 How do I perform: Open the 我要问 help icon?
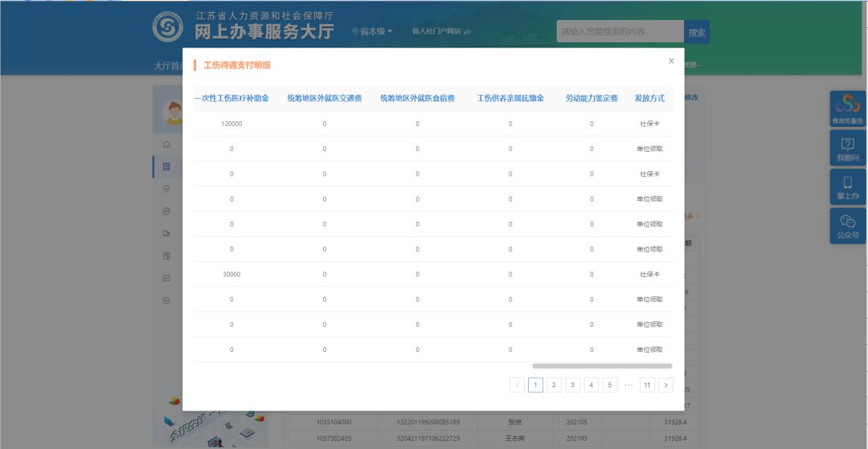[848, 149]
